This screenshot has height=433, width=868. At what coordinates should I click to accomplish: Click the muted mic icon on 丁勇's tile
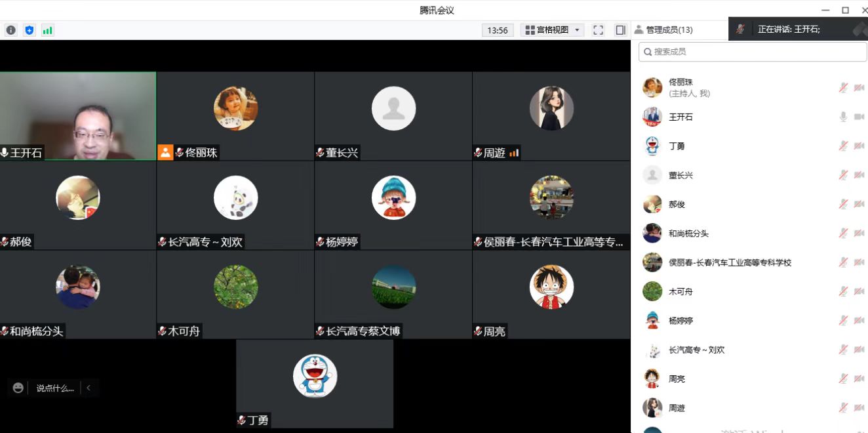tap(242, 421)
